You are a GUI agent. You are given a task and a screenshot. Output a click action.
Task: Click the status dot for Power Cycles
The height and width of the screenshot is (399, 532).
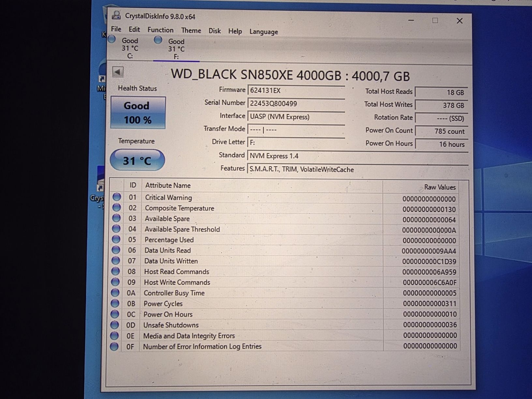(x=115, y=303)
